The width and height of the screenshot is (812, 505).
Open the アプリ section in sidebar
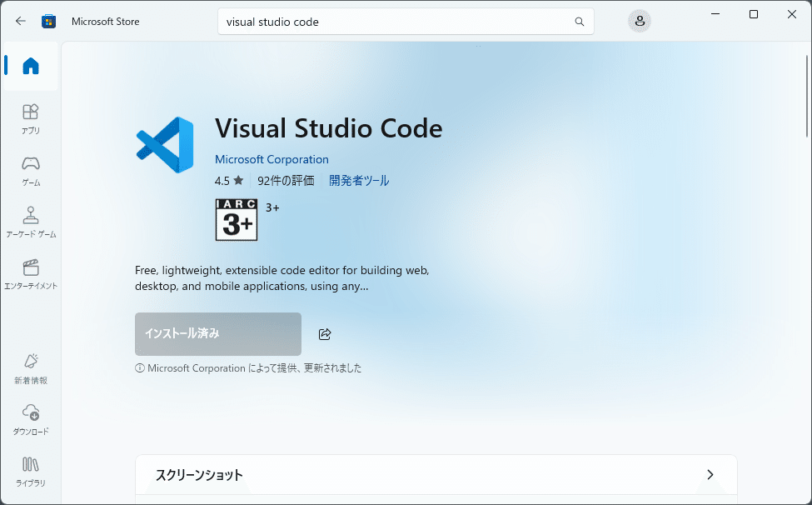pos(31,118)
